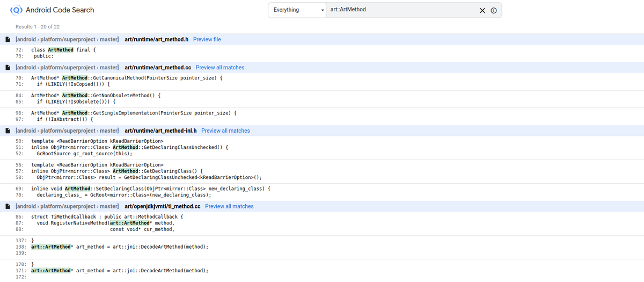
Task: Open line 87 RegisterNativeMethod match
Action: [106, 223]
